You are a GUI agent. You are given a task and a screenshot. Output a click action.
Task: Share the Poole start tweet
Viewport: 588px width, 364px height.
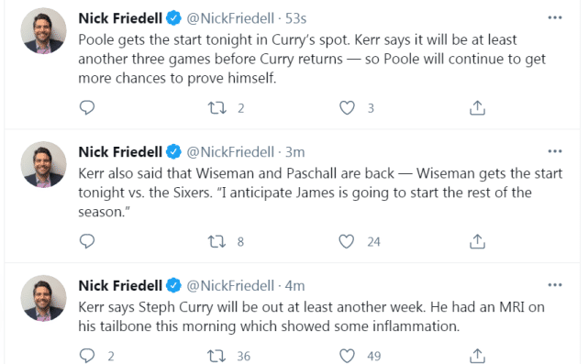tap(477, 107)
